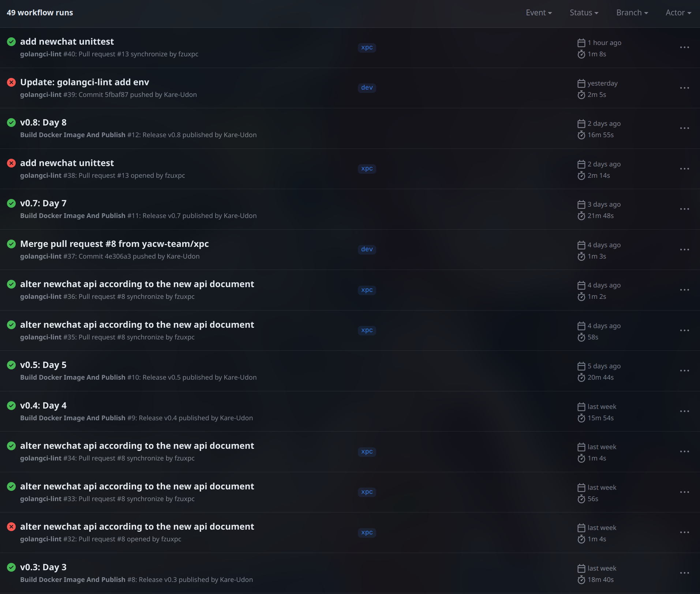The width and height of the screenshot is (700, 594).
Task: Open the three-dot menu for v0.8: Day 8
Action: (684, 128)
